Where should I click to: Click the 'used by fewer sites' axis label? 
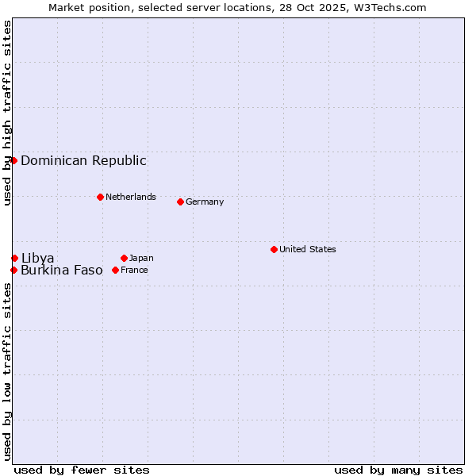pos(82,470)
